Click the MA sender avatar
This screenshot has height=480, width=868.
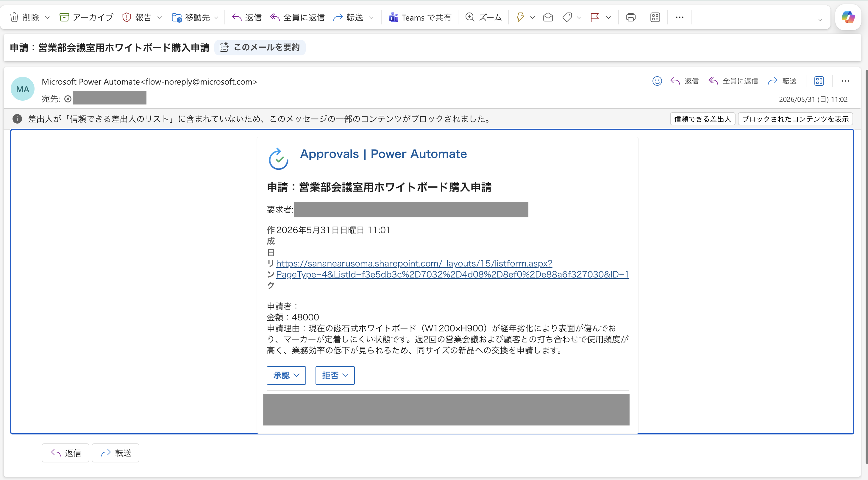[23, 89]
